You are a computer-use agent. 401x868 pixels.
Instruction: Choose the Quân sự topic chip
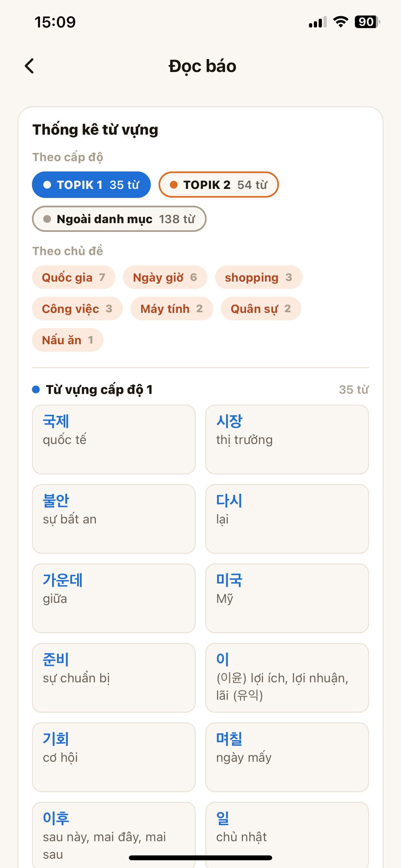[x=261, y=309]
